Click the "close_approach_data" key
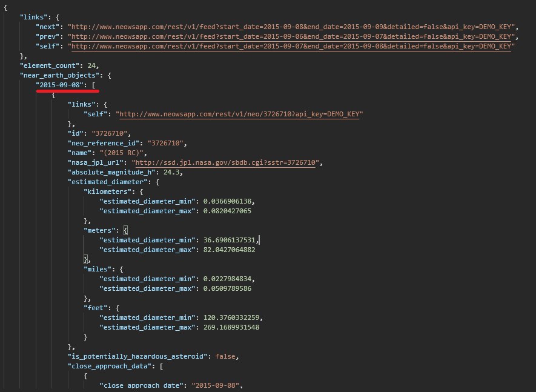The height and width of the screenshot is (392, 536). coord(110,366)
